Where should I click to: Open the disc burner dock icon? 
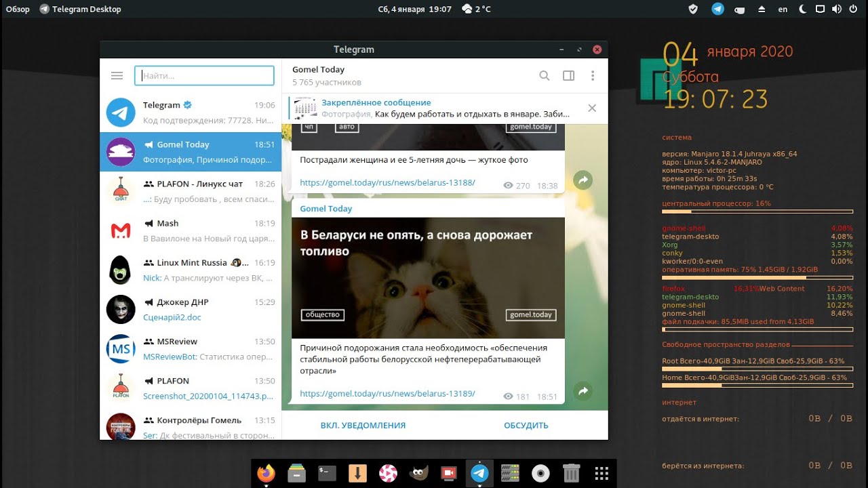tap(540, 473)
